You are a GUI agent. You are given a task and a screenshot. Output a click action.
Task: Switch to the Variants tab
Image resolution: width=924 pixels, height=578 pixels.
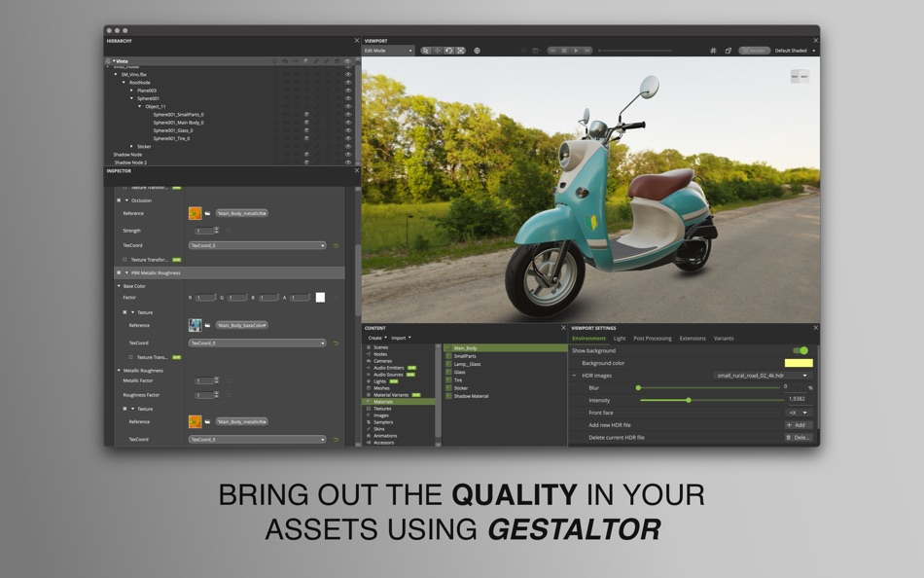pyautogui.click(x=724, y=339)
